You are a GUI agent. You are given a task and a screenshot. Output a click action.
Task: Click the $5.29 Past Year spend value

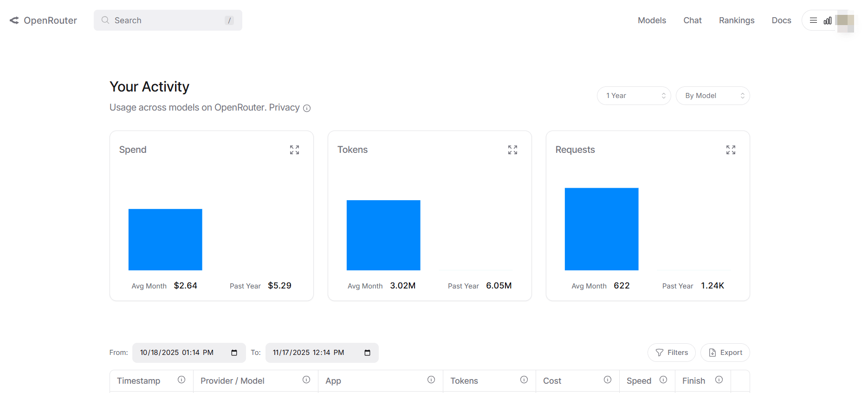(279, 286)
